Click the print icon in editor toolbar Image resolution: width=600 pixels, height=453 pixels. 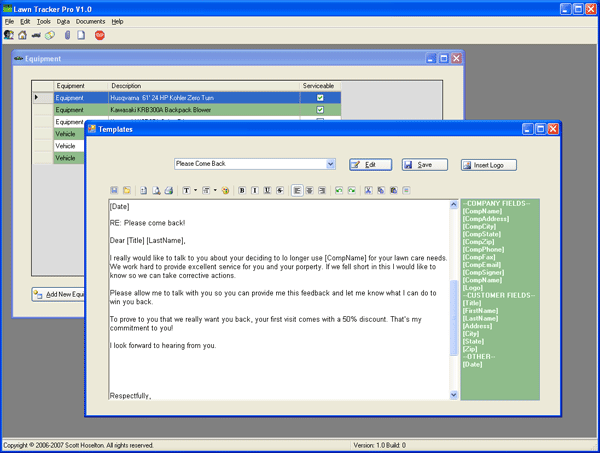point(168,190)
